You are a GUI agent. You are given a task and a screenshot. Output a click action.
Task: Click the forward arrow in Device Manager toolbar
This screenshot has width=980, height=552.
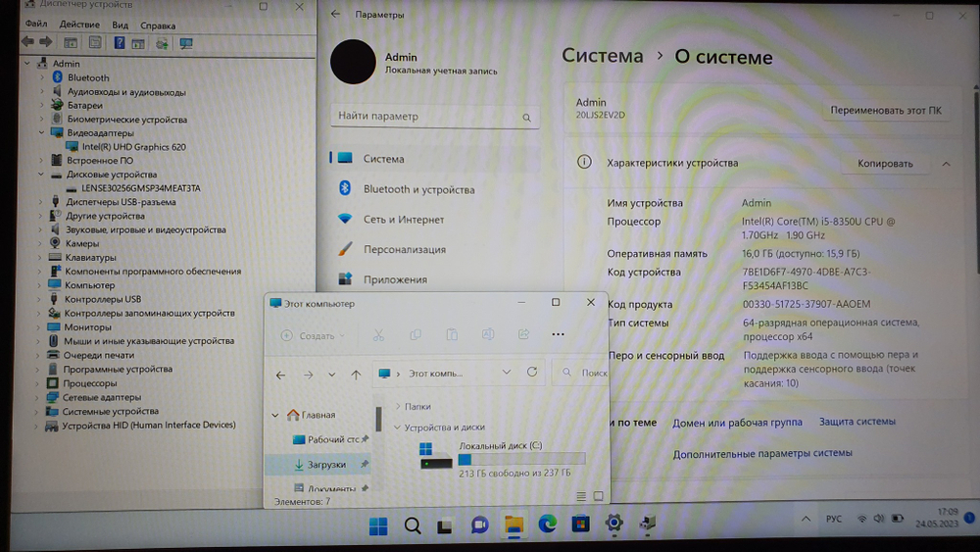[x=46, y=42]
